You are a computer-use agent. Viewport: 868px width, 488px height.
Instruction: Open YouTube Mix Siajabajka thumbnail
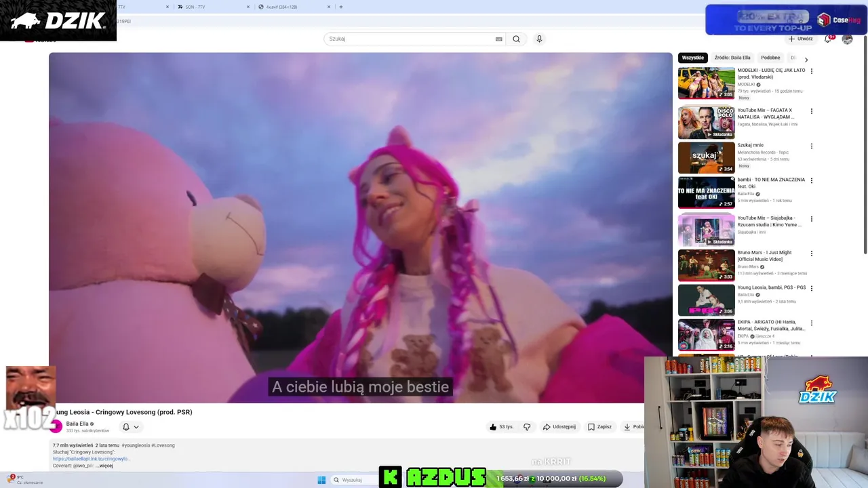click(x=706, y=230)
